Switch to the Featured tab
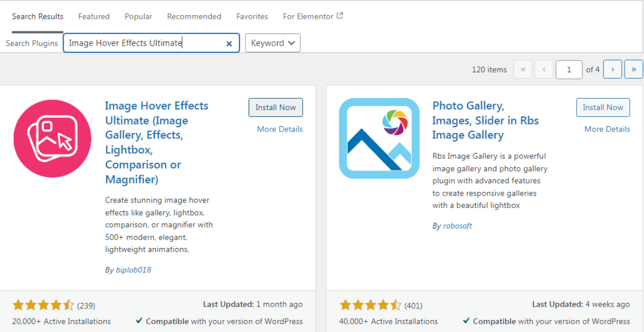Image resolution: width=644 pixels, height=332 pixels. point(93,16)
